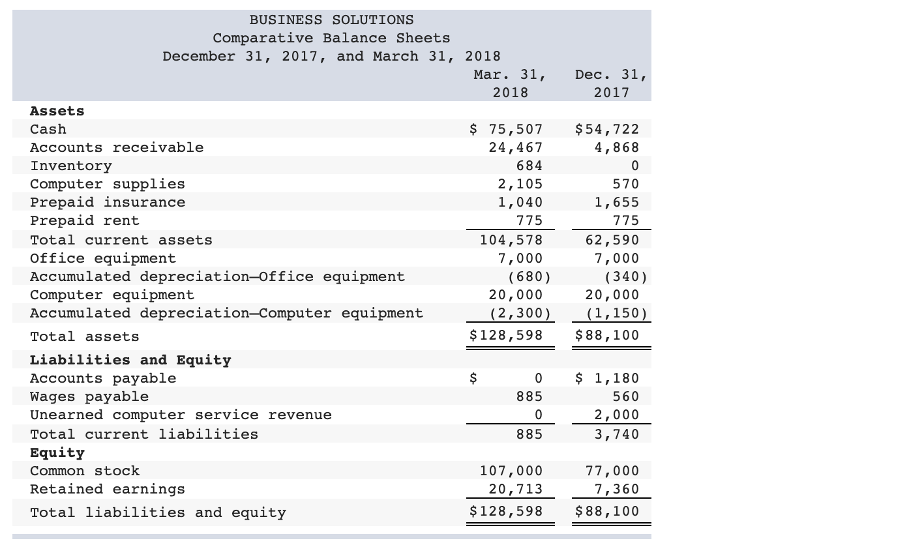Select the Prepaid insurance value '1,040'
This screenshot has width=924, height=560.
point(520,202)
